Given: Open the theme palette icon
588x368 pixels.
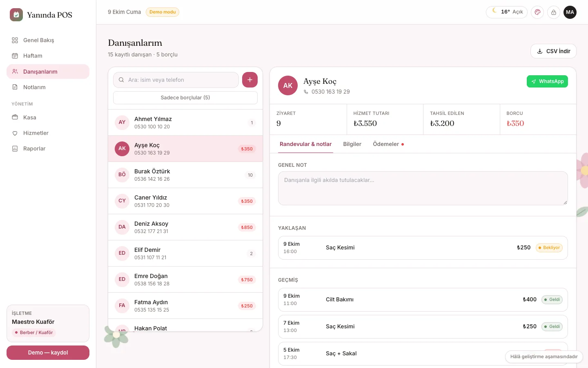Looking at the screenshot, I should click(537, 12).
